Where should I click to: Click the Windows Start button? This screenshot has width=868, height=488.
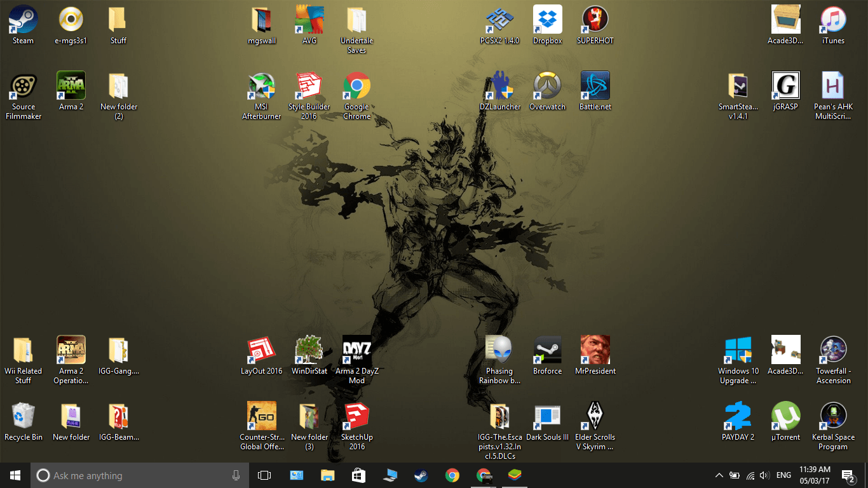pyautogui.click(x=15, y=475)
